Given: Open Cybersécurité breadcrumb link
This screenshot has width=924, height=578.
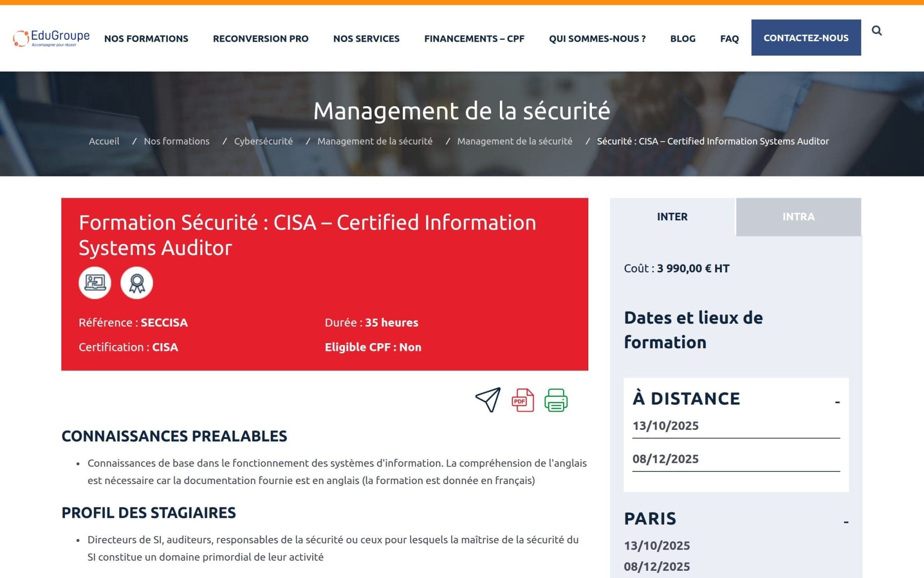Looking at the screenshot, I should [263, 141].
